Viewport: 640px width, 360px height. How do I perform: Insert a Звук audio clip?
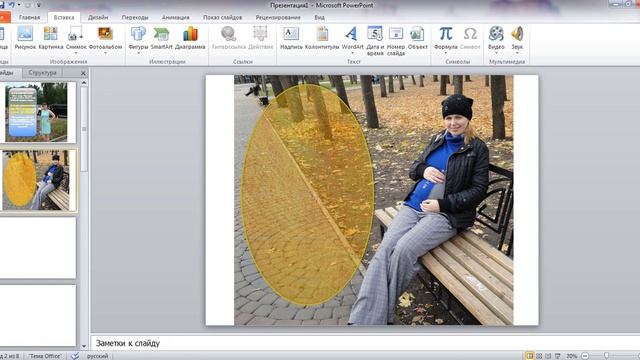coord(517,38)
